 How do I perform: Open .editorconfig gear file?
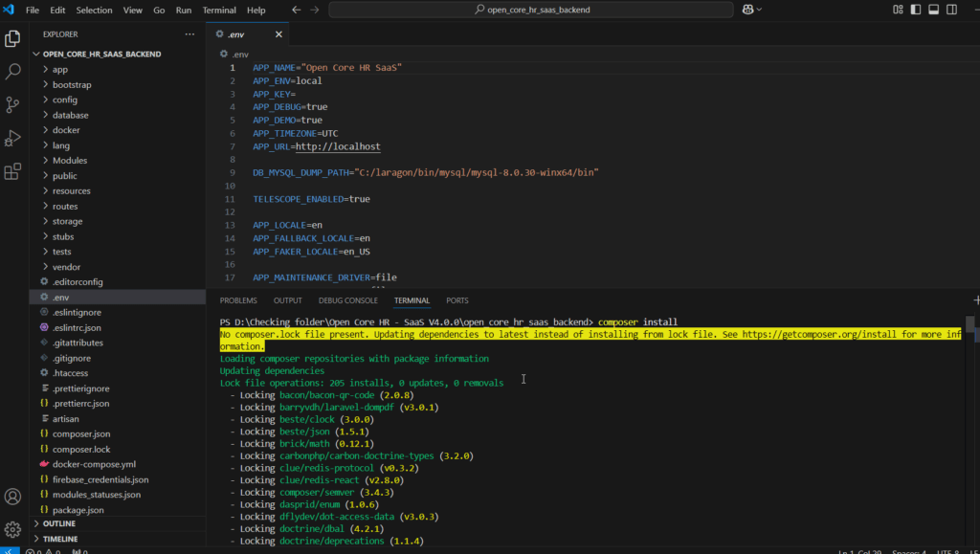[78, 281]
